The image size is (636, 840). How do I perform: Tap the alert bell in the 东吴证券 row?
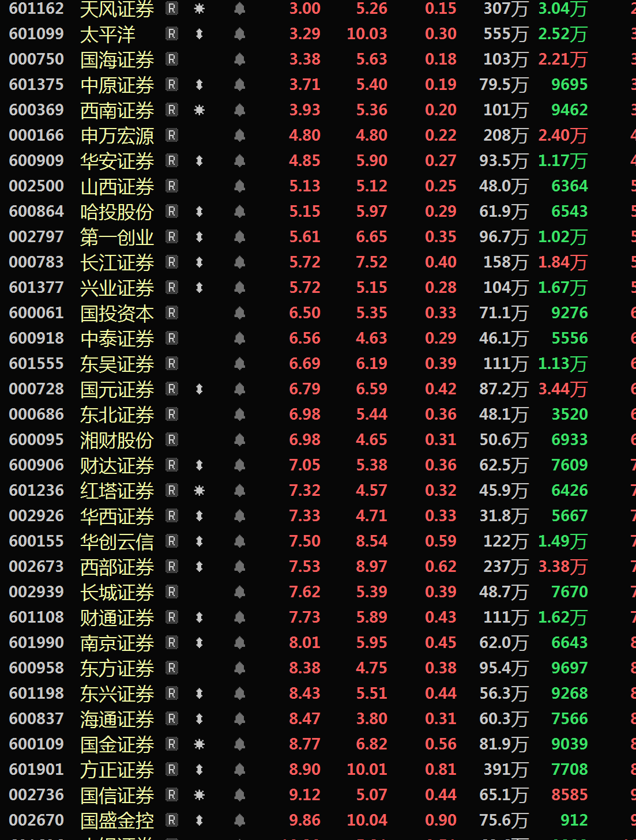pyautogui.click(x=240, y=364)
